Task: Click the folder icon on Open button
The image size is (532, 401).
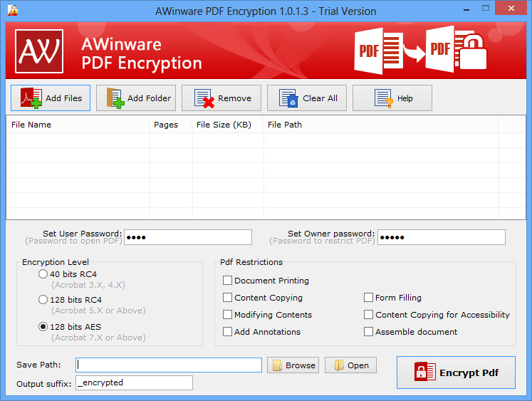Action: coord(339,365)
